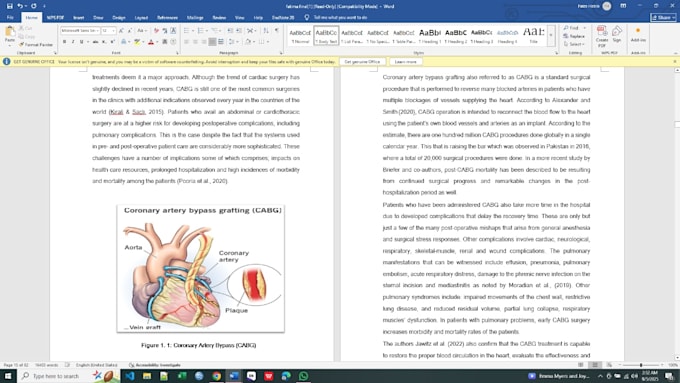Open the Font dialog launcher
The image size is (680, 383).
(177, 53)
